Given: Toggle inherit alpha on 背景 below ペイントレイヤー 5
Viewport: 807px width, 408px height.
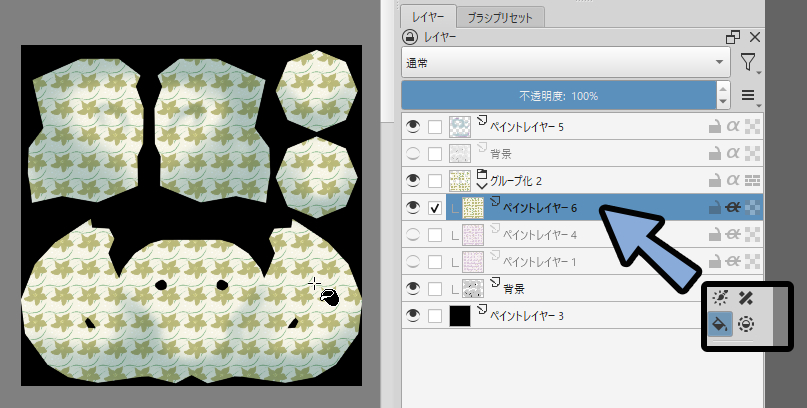Looking at the screenshot, I should pos(733,153).
